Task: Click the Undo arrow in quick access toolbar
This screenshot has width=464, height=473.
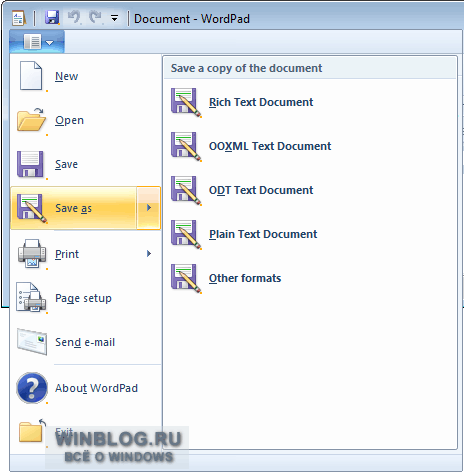Action: coord(74,17)
